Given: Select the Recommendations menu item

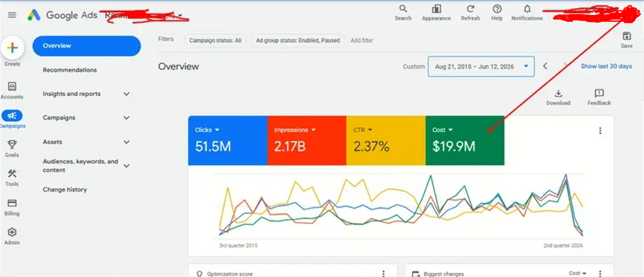Looking at the screenshot, I should pyautogui.click(x=70, y=70).
